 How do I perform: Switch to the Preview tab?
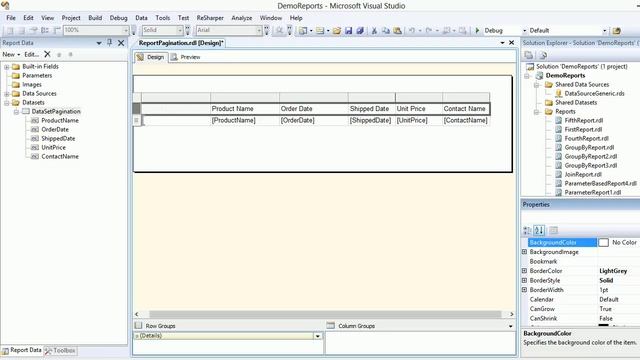pyautogui.click(x=186, y=57)
